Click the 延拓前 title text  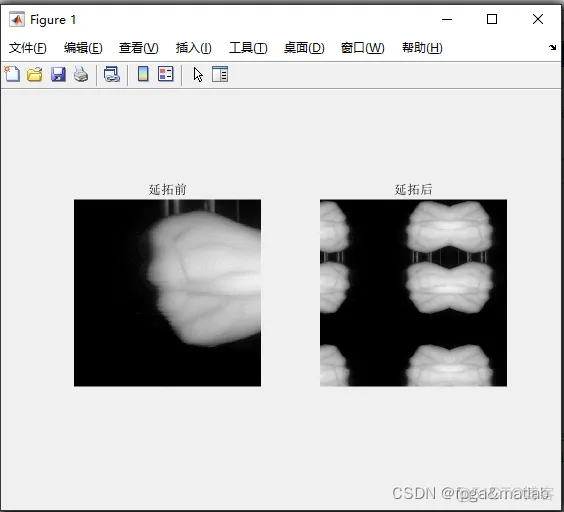pos(168,189)
